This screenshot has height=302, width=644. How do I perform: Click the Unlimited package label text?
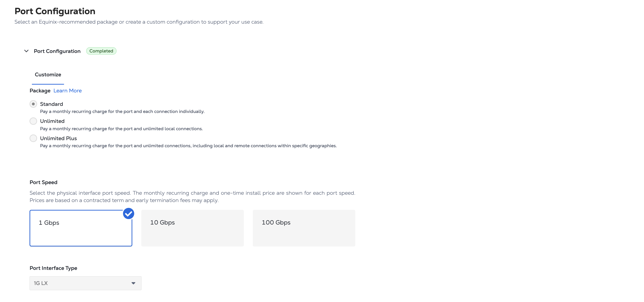point(52,121)
